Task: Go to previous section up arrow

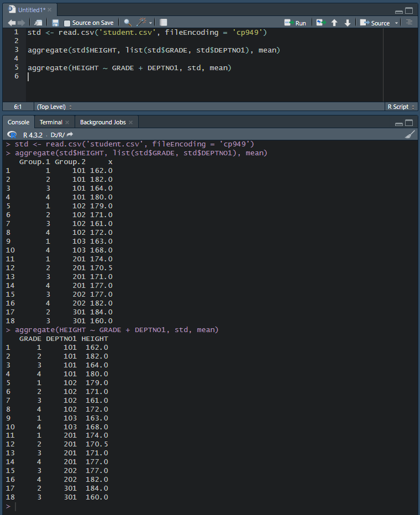Action: click(x=334, y=23)
